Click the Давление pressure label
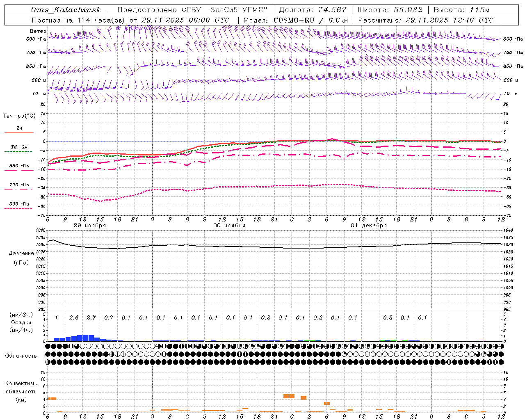This screenshot has width=525, height=420. pos(21,253)
